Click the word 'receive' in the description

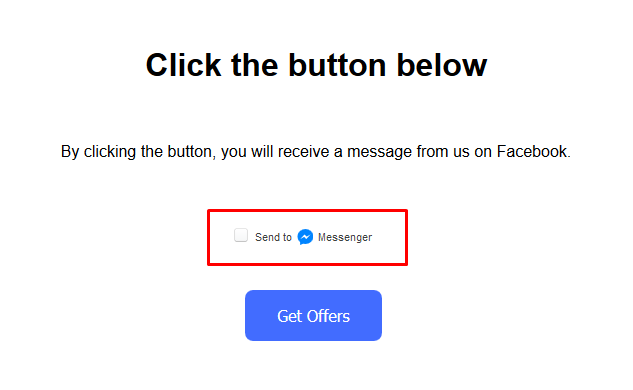pyautogui.click(x=304, y=151)
